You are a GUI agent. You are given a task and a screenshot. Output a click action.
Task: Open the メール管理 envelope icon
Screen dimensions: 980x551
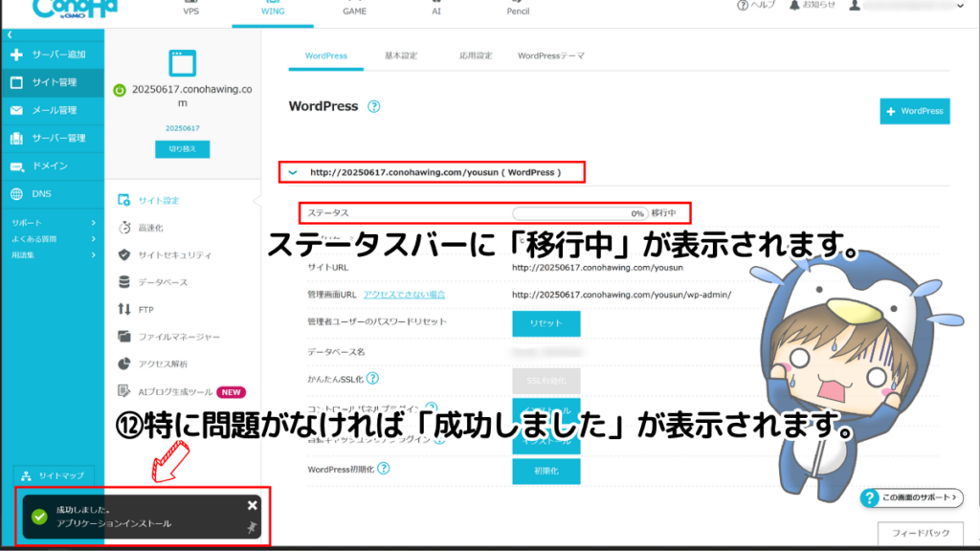(x=17, y=111)
